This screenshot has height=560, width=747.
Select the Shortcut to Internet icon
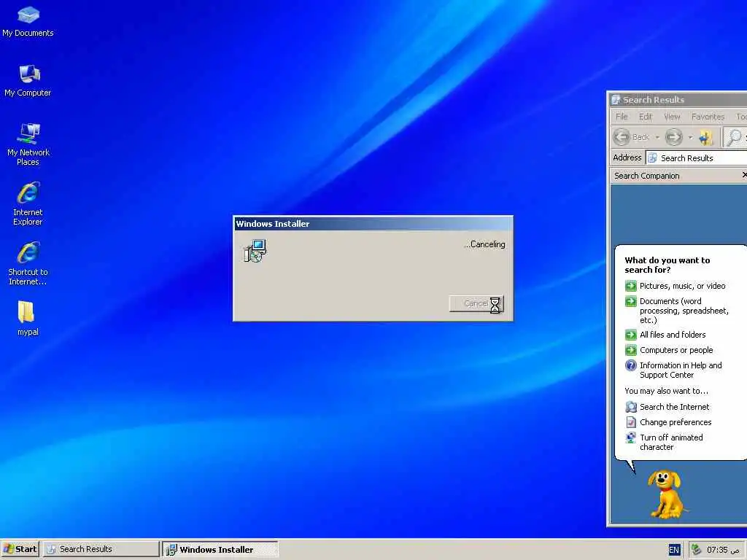click(x=28, y=264)
